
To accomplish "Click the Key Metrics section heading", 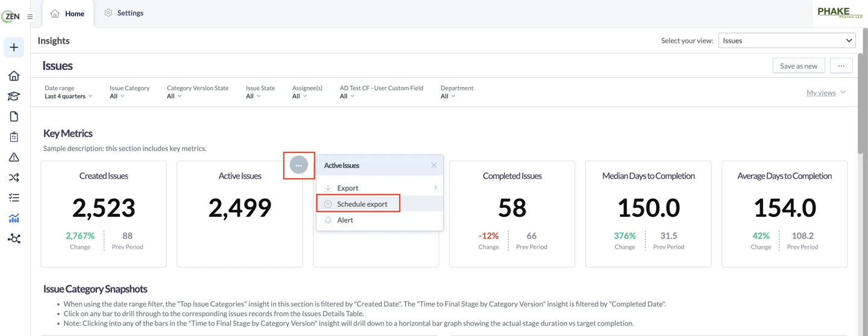I will pos(68,134).
